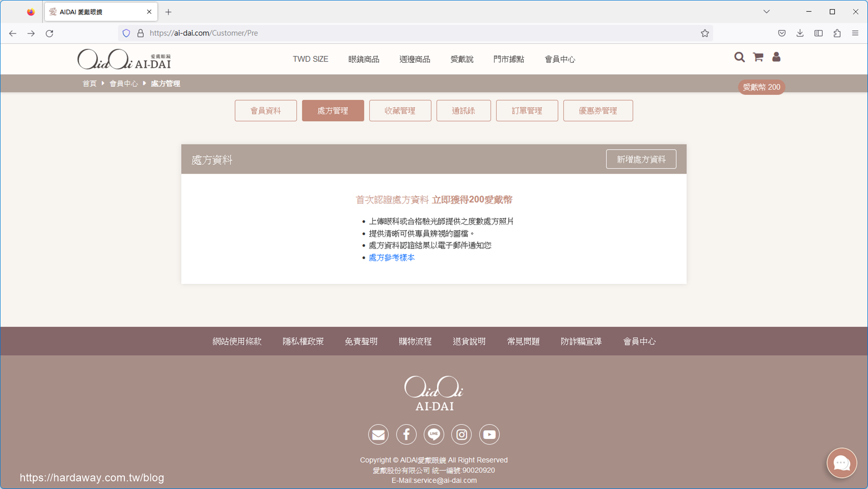868x489 pixels.
Task: Open the 門市據點 menu
Action: pyautogui.click(x=509, y=59)
